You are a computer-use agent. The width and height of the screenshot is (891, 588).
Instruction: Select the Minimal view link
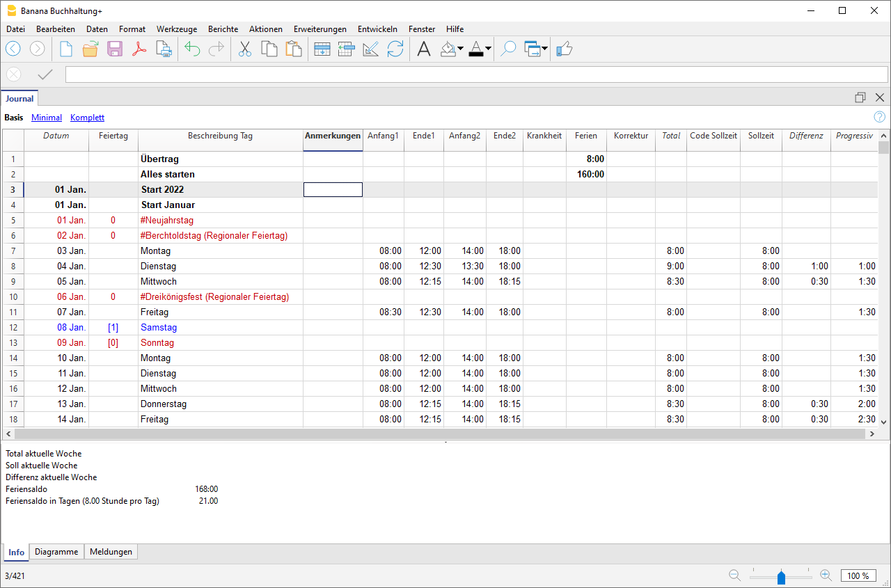[x=47, y=118]
